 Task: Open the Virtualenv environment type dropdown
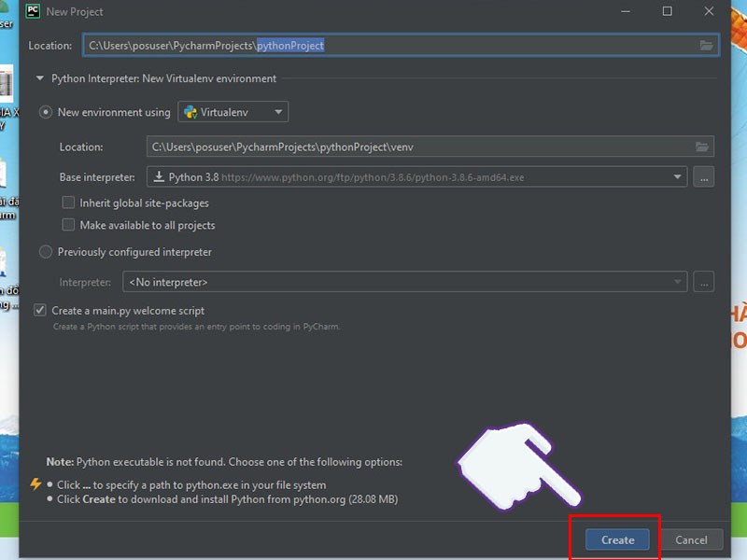click(x=277, y=111)
